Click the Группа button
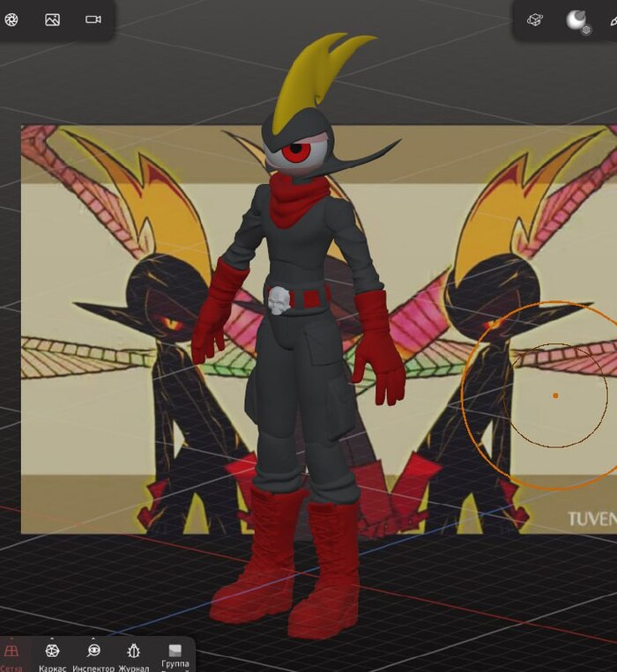 (175, 654)
